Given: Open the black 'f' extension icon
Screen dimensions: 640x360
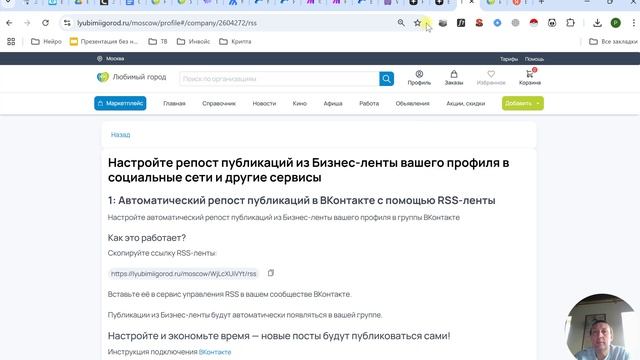Looking at the screenshot, I should pyautogui.click(x=461, y=23).
